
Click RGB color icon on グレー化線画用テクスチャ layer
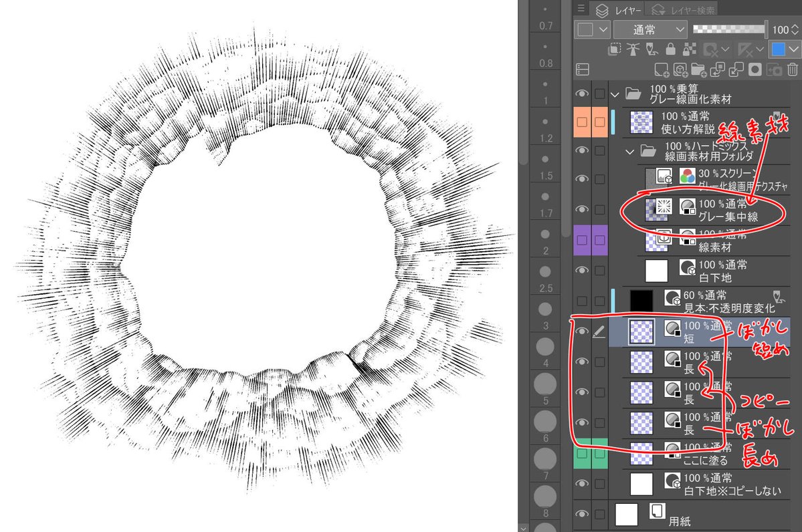688,176
